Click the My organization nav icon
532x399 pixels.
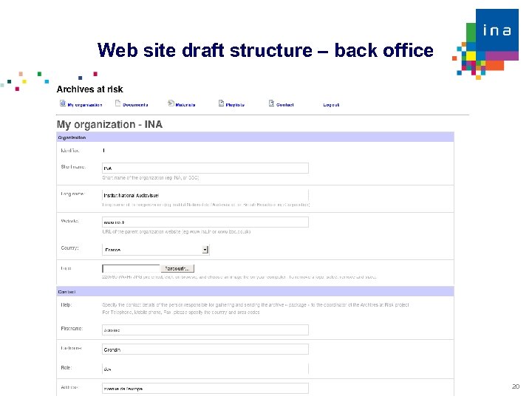[63, 103]
